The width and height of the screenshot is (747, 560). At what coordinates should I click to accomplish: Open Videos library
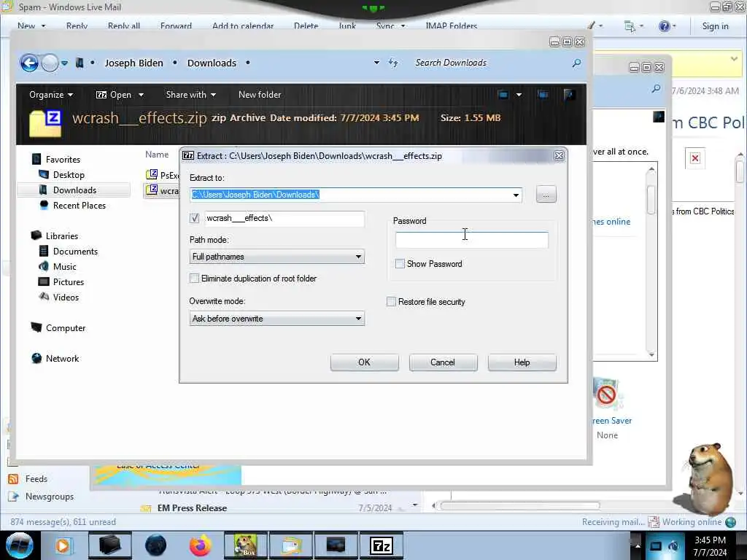pos(66,297)
